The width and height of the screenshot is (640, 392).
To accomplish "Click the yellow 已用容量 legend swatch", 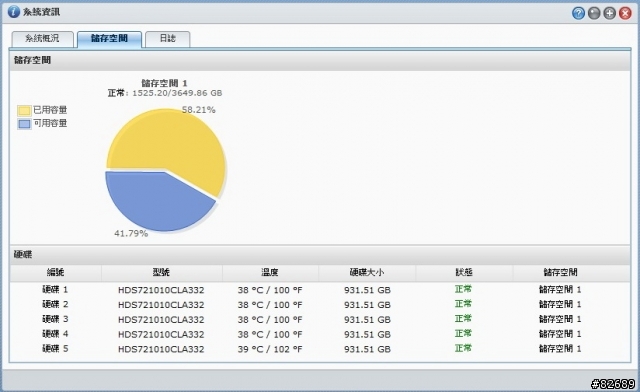I will coord(24,110).
